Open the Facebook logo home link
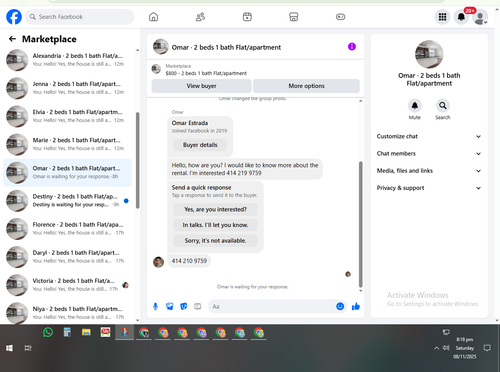 click(x=14, y=17)
